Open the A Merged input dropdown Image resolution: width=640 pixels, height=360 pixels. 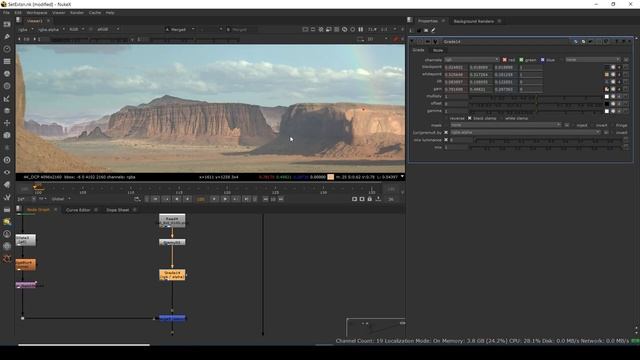coord(180,29)
